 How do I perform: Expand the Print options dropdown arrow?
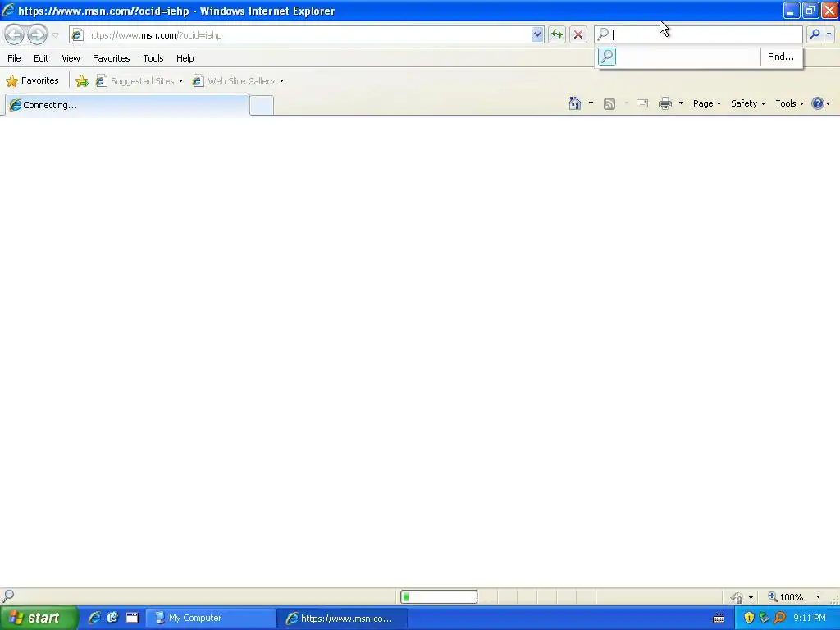[x=681, y=103]
